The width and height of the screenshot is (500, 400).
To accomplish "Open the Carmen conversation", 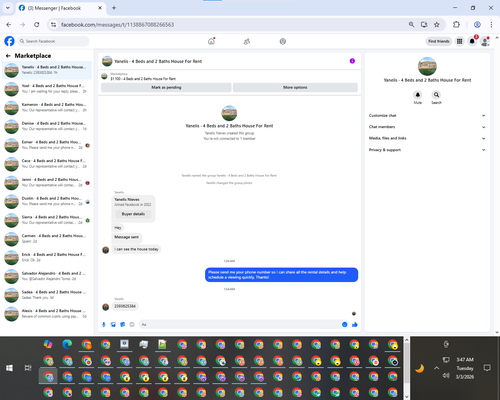I will [47, 238].
